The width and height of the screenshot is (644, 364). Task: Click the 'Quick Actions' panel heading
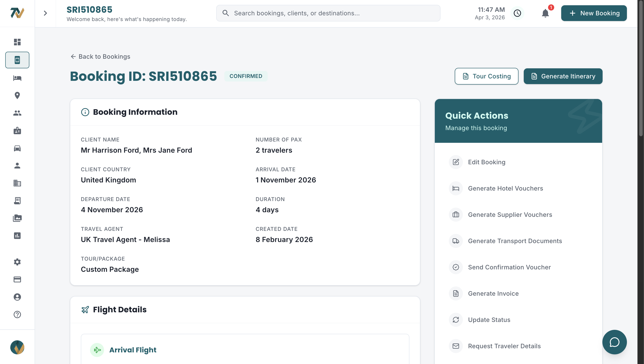click(x=476, y=115)
